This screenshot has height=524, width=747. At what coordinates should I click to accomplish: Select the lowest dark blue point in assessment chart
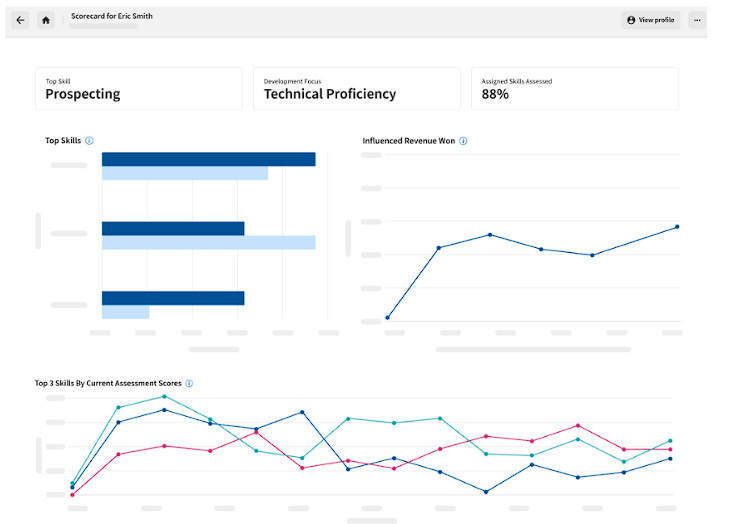coord(486,491)
